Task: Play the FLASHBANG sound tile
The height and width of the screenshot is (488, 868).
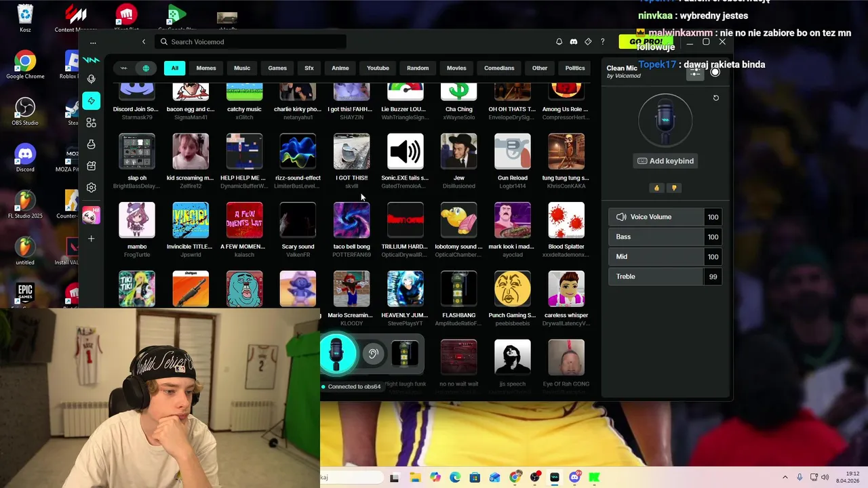Action: (459, 289)
